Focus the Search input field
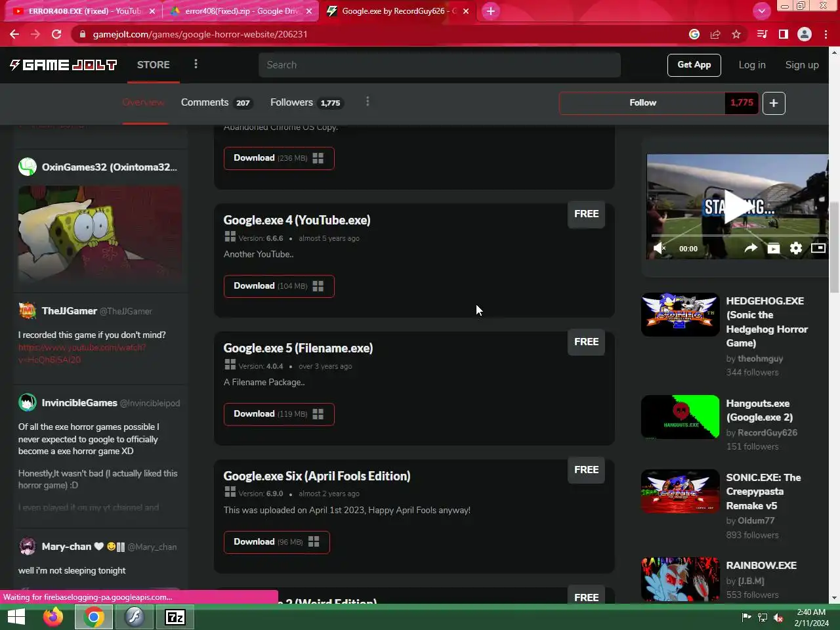Viewport: 840px width, 630px height. pos(439,64)
